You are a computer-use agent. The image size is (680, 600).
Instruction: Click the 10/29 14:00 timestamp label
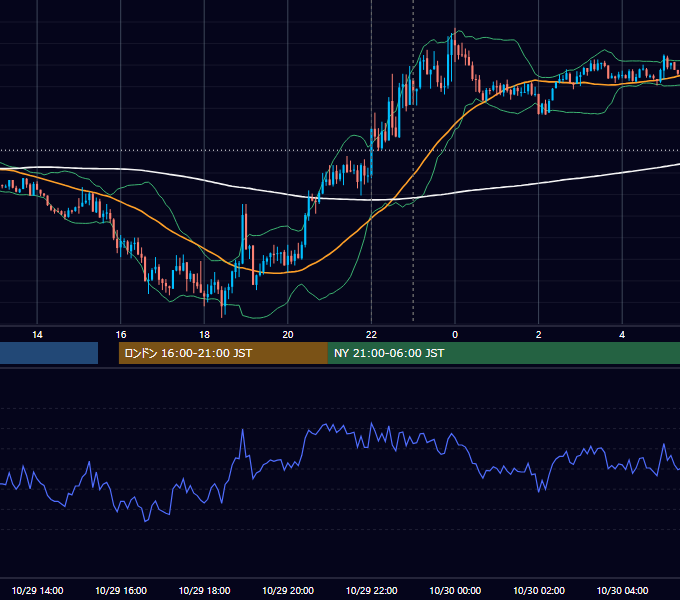[37, 591]
